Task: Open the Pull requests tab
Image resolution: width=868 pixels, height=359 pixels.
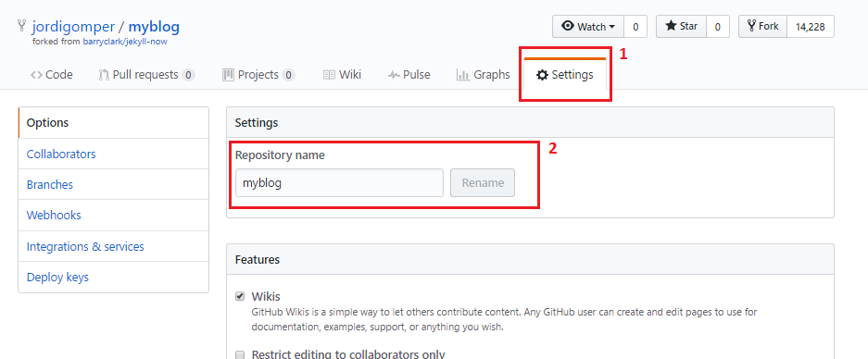Action: [146, 75]
